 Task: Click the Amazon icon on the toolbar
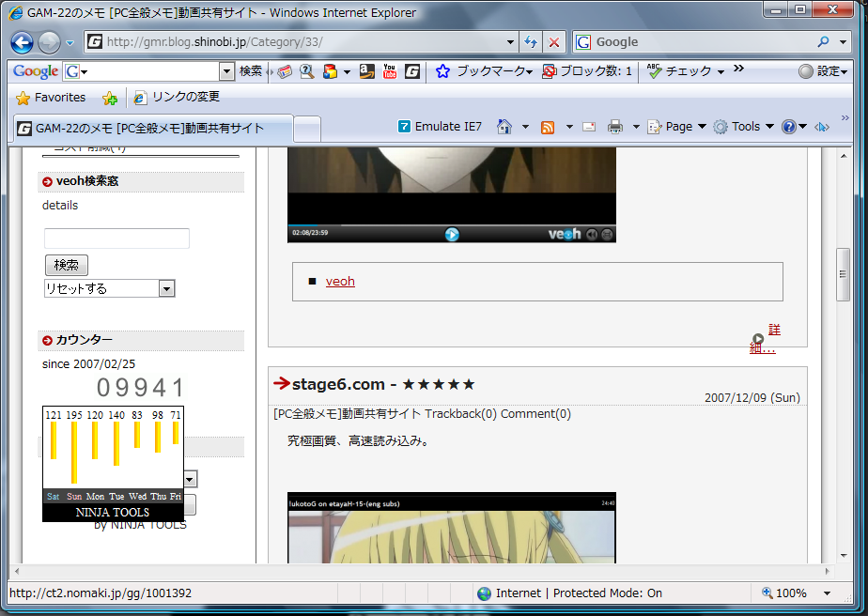coord(366,70)
